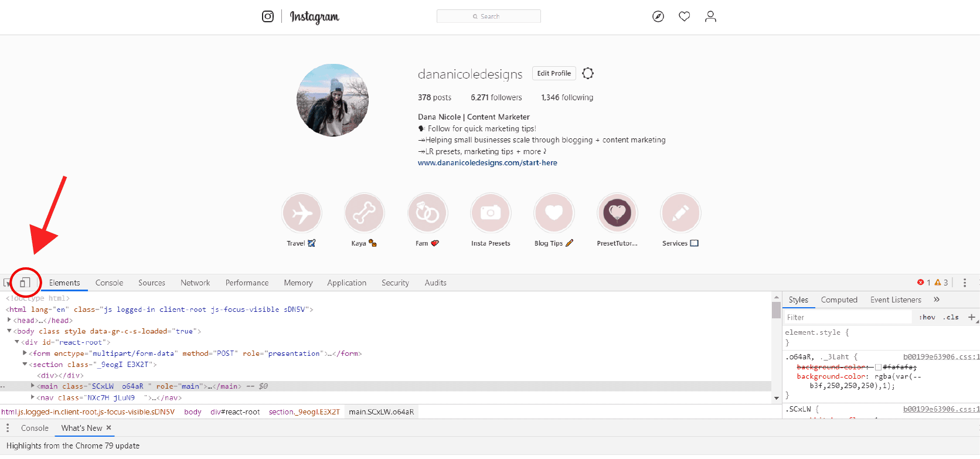Open the Activity heart icon
Image resolution: width=980 pixels, height=459 pixels.
tap(685, 16)
